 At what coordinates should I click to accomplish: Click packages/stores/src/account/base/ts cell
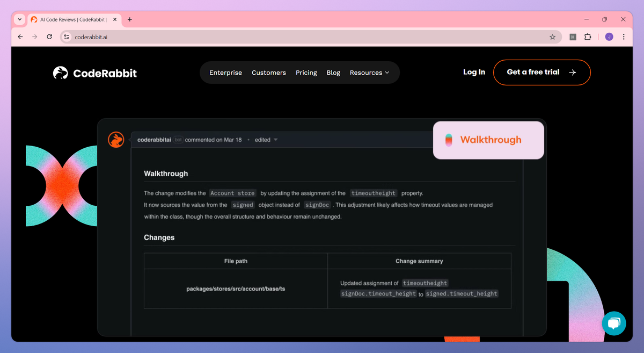[x=236, y=289]
